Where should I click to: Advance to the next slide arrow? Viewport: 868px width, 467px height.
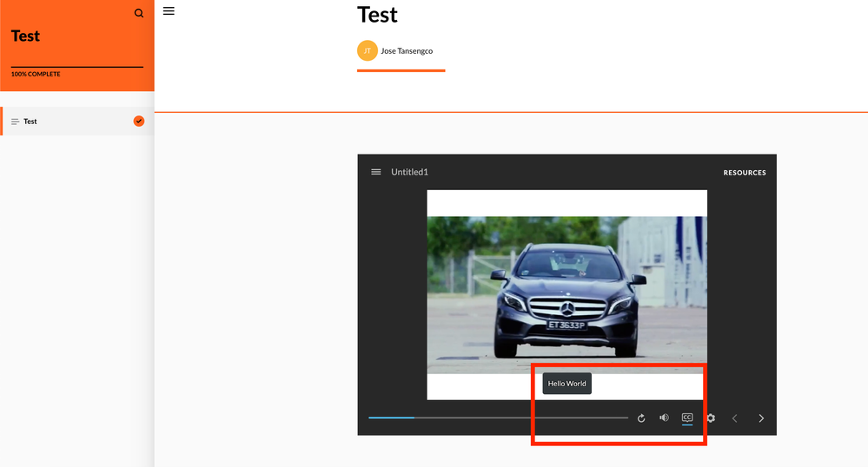(x=761, y=418)
